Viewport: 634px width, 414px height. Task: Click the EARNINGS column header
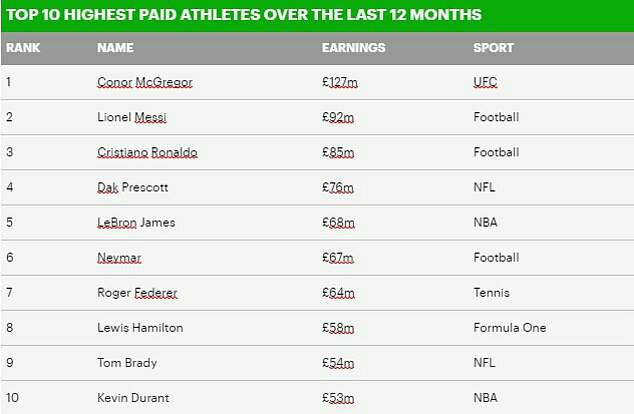(x=353, y=48)
